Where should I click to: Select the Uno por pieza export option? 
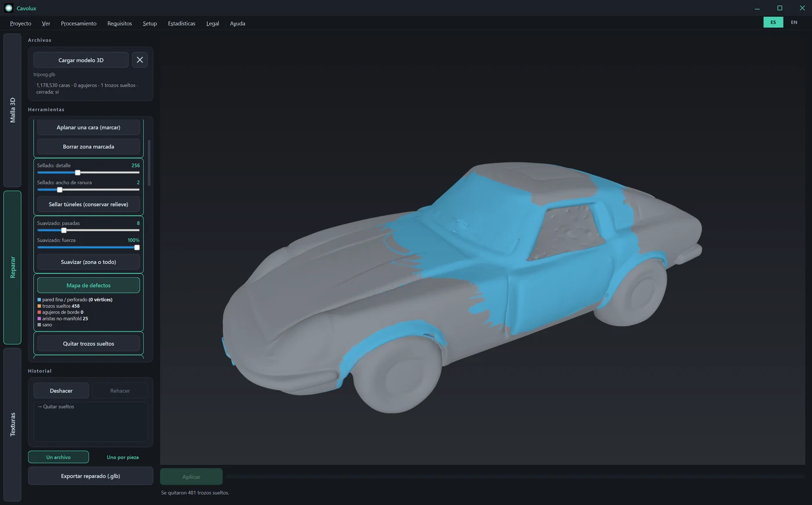point(122,457)
